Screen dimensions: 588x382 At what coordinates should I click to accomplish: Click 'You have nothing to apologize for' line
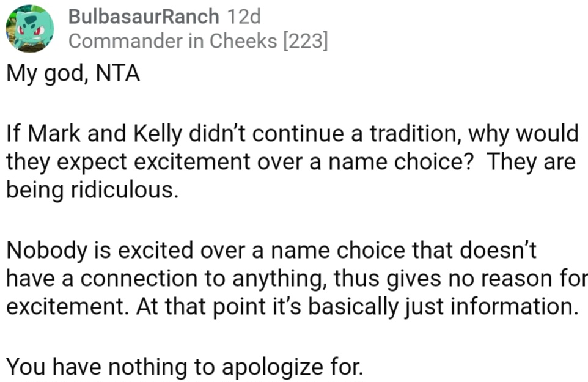point(185,366)
